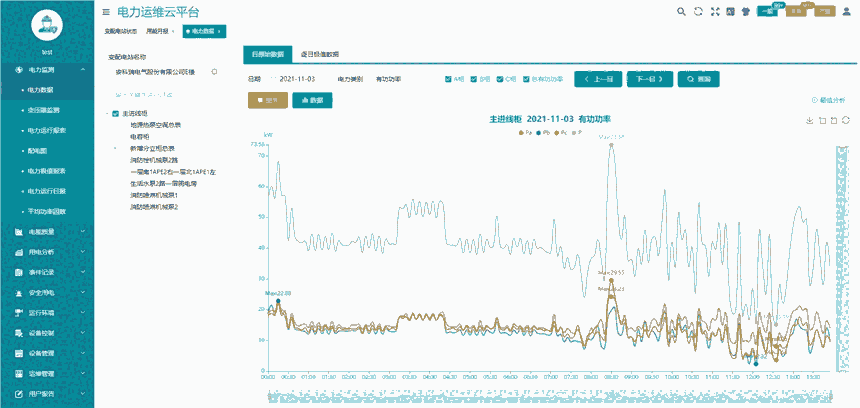Select 电力运行报表 in the sidebar

(x=47, y=130)
